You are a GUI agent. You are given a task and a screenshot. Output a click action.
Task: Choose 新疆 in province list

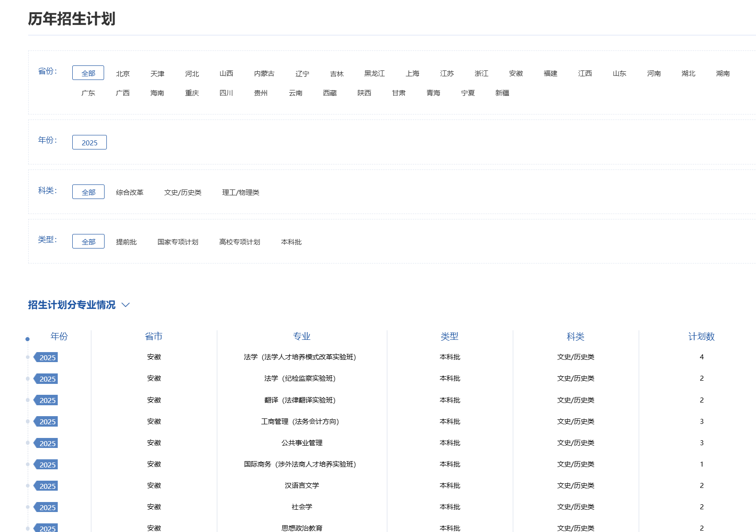pos(502,93)
